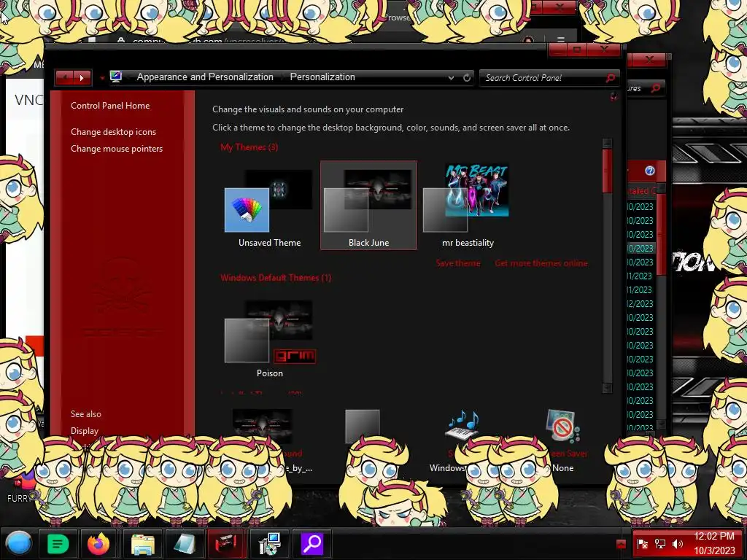Click the theme list scrollbar thumb
The height and width of the screenshot is (560, 747).
click(x=607, y=171)
